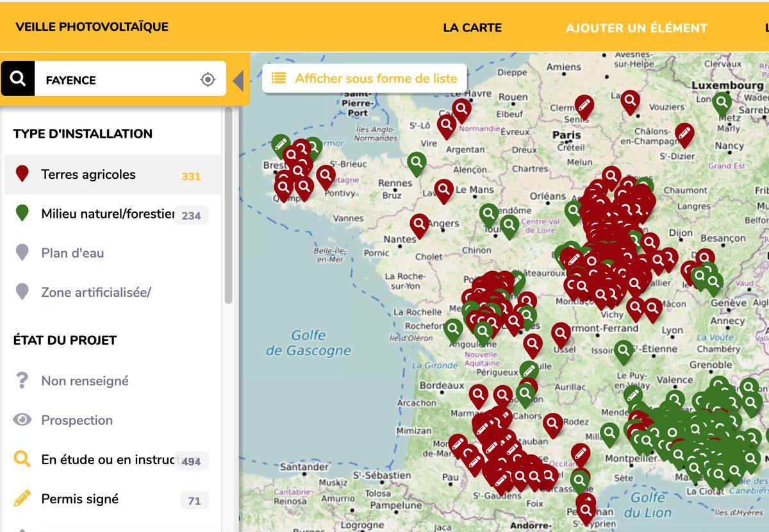
Task: Click the red marker near Ussel
Action: click(x=561, y=335)
